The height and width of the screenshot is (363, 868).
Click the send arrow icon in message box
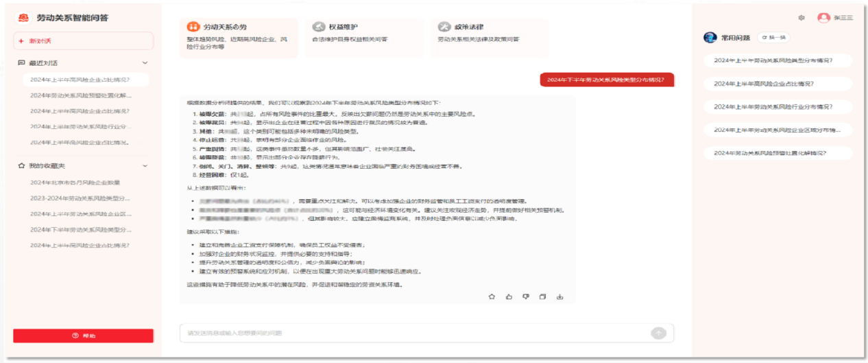658,333
